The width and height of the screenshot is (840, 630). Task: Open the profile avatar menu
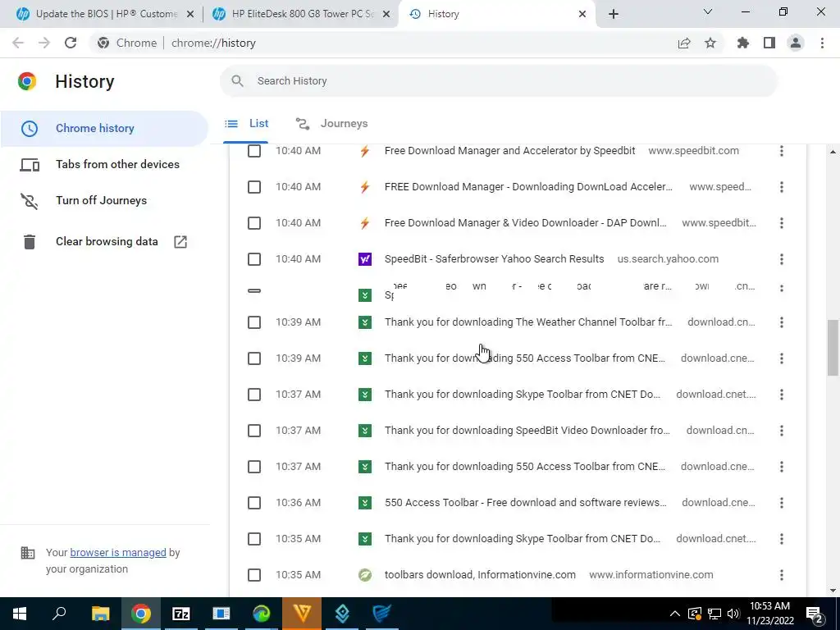click(x=796, y=43)
